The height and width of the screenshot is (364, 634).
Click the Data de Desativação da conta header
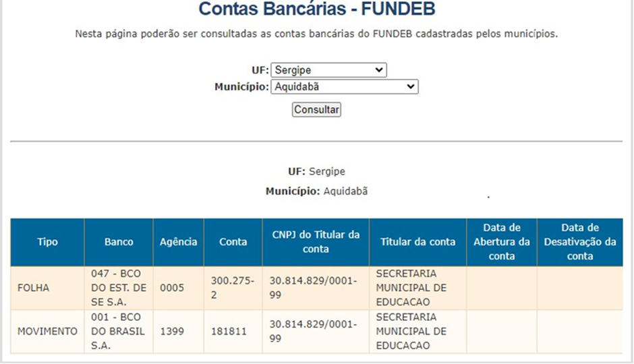(580, 242)
